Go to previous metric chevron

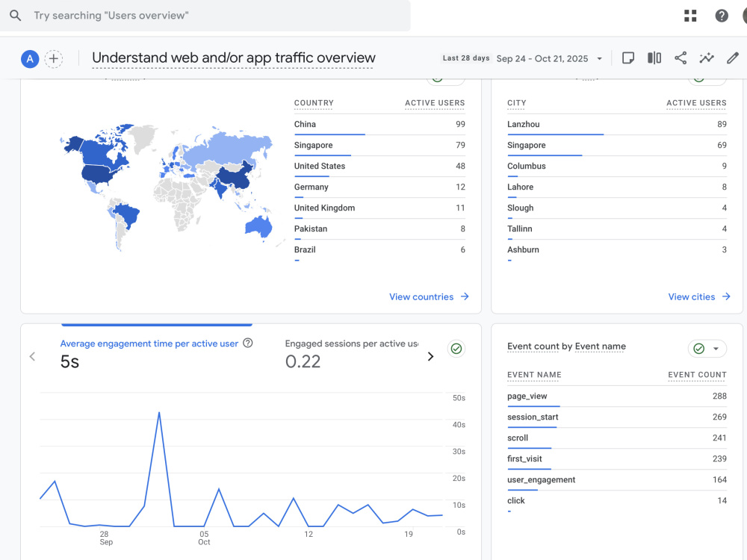(32, 356)
